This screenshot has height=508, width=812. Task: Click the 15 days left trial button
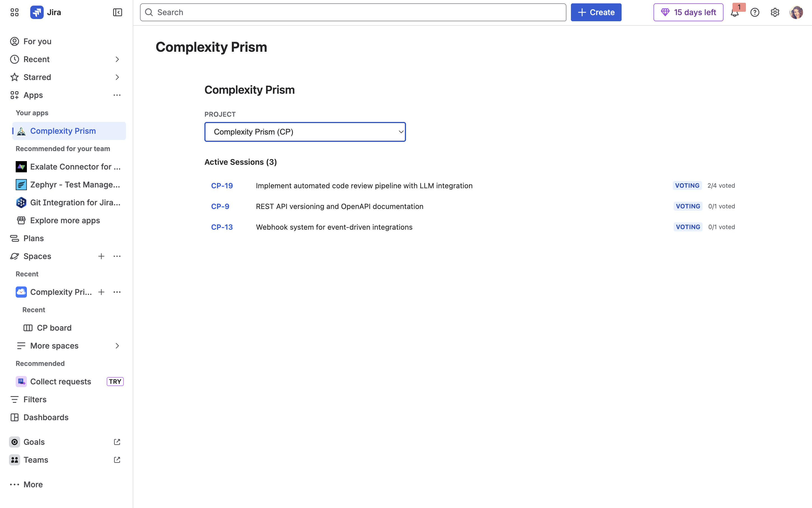pos(688,12)
